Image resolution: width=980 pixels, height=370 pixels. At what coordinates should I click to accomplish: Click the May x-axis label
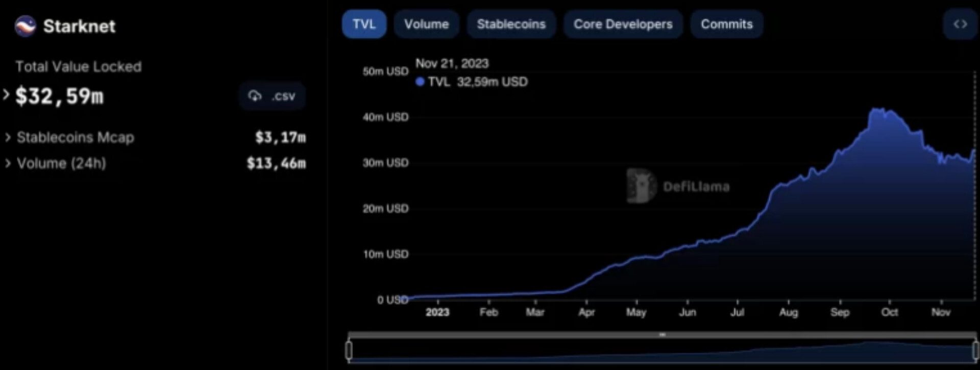(x=636, y=312)
